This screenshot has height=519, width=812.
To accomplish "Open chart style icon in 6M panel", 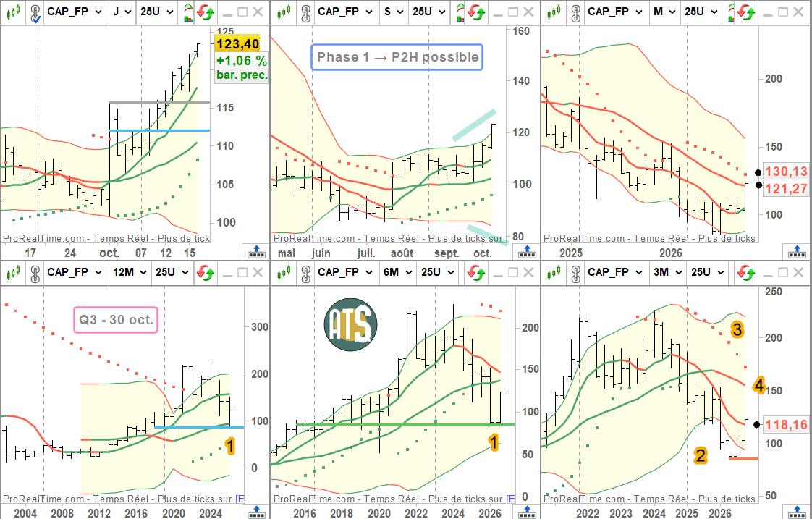I will 284,272.
